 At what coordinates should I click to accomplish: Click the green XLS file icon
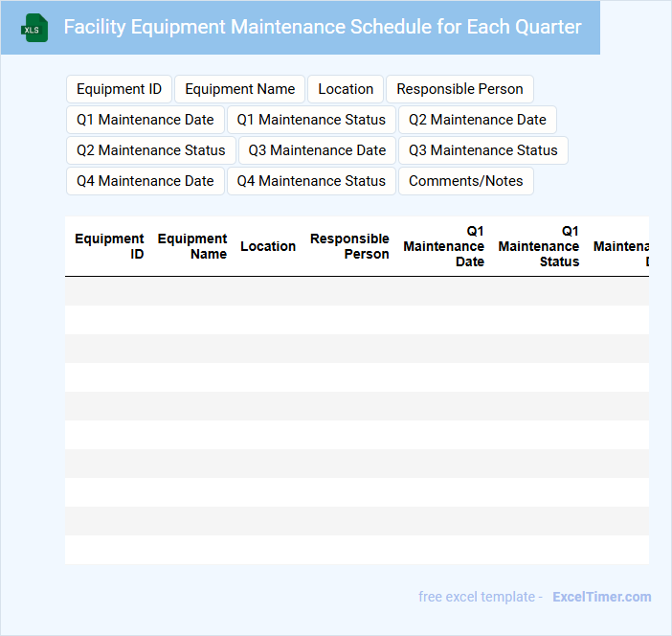34,28
